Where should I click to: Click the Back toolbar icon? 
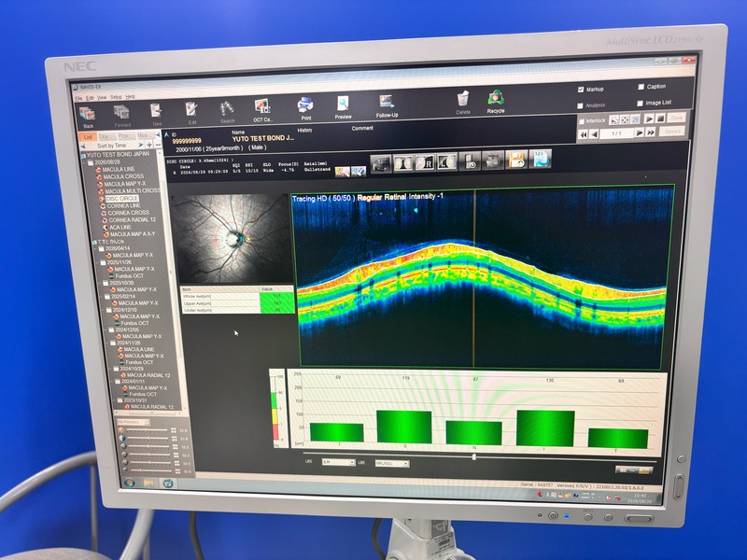87,114
